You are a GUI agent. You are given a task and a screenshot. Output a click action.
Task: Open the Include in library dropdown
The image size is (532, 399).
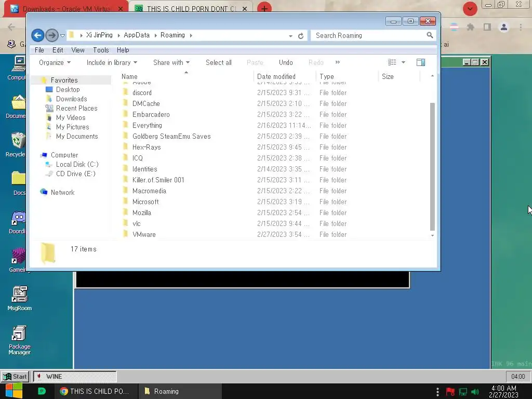click(x=112, y=62)
